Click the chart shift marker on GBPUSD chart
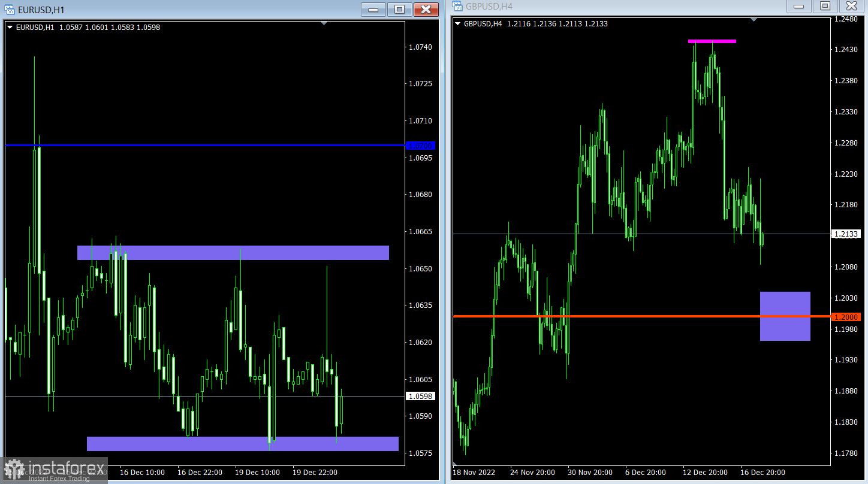 tap(754, 20)
